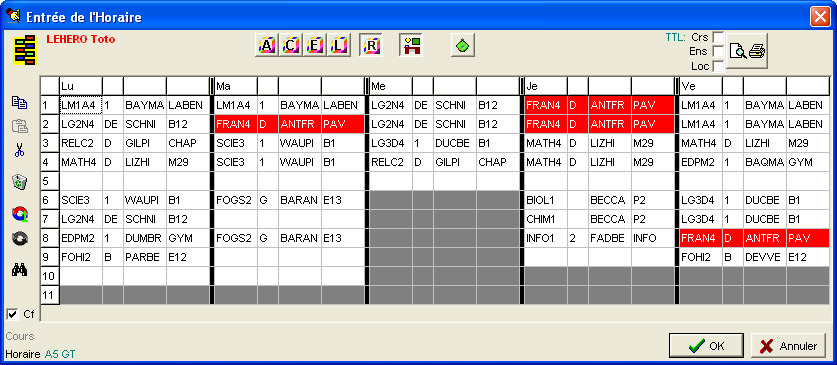Select PARBE teacher cell on Monday

click(145, 257)
